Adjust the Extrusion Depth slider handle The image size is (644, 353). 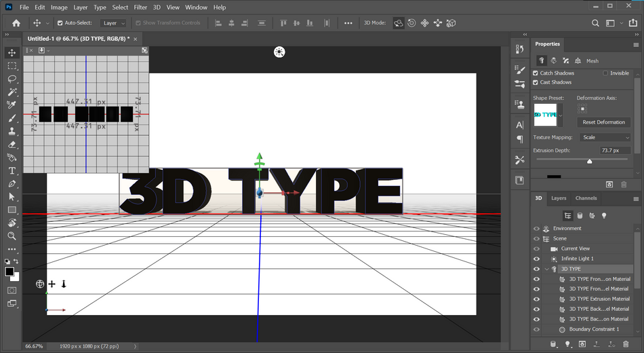[x=589, y=161]
